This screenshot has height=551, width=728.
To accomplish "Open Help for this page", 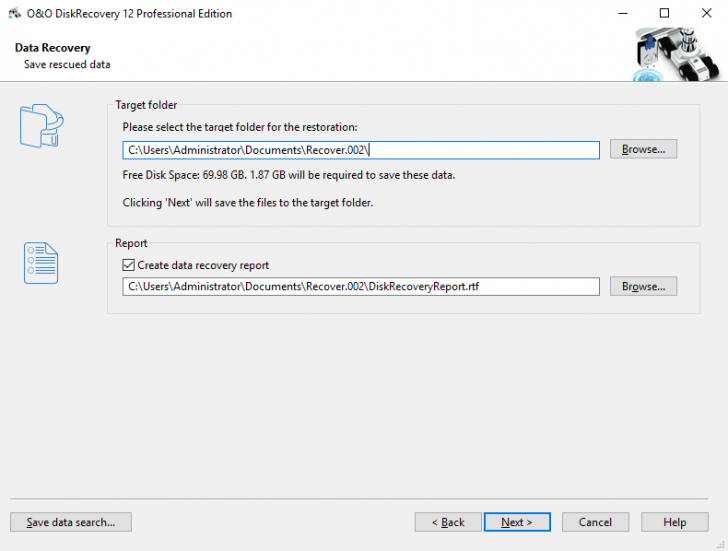I will click(x=675, y=522).
